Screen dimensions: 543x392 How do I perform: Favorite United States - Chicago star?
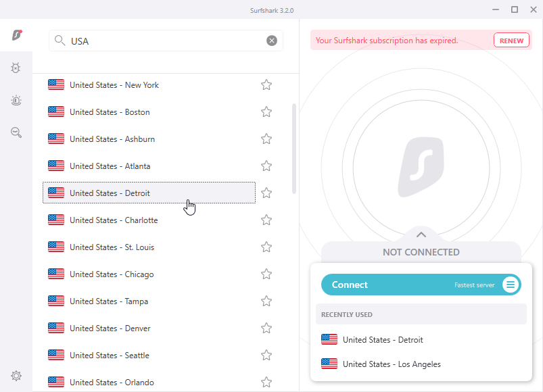[266, 274]
